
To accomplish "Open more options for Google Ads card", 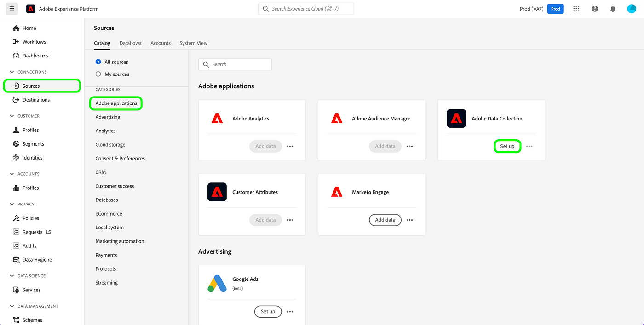I will pos(290,311).
